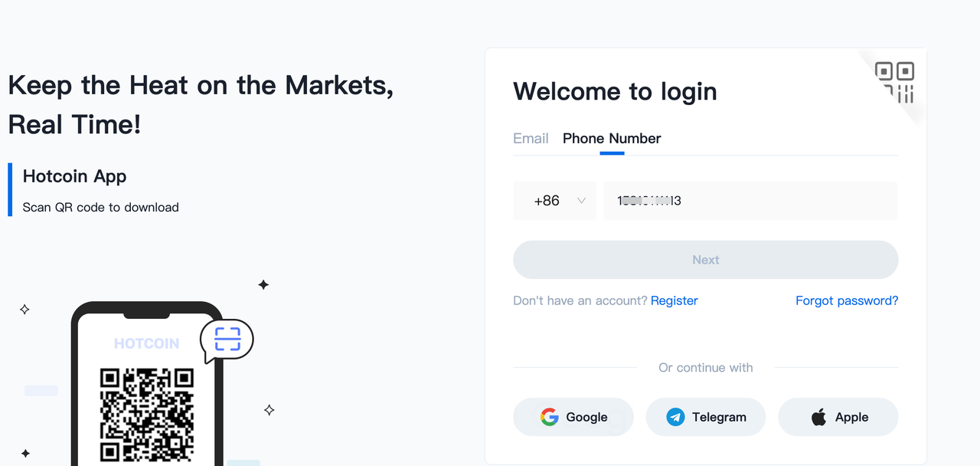Click the Scan QR code to download text
This screenshot has width=980, height=466.
click(100, 207)
